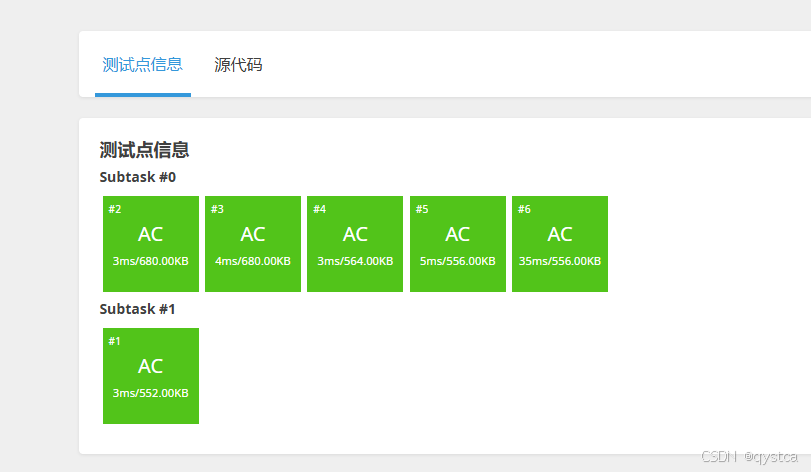
Task: Click the 3ms/680.00KB stats text
Action: (x=151, y=261)
